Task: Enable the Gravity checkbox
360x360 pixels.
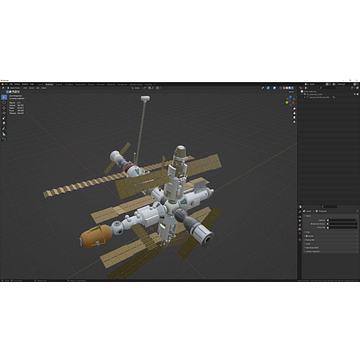Action: pyautogui.click(x=307, y=236)
